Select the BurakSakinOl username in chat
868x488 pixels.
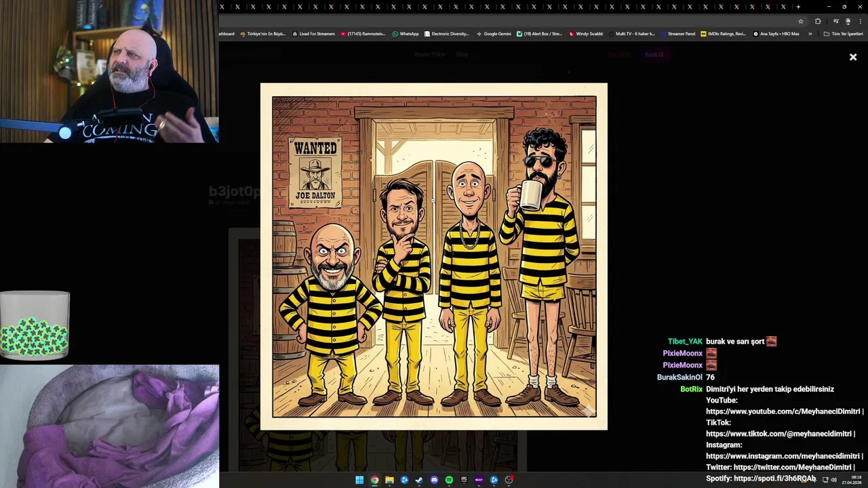[679, 378]
